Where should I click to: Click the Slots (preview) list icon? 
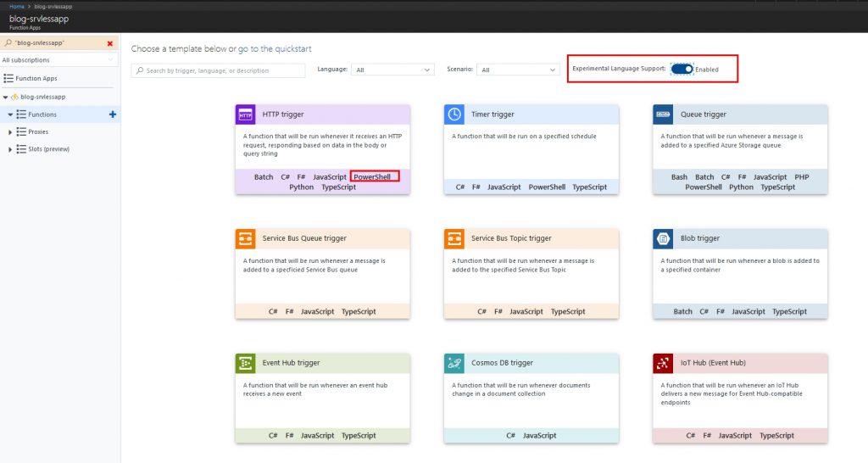point(21,149)
